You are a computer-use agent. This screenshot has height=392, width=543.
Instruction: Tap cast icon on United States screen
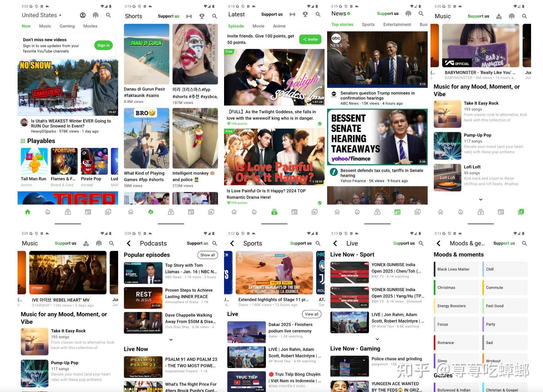tap(96, 15)
